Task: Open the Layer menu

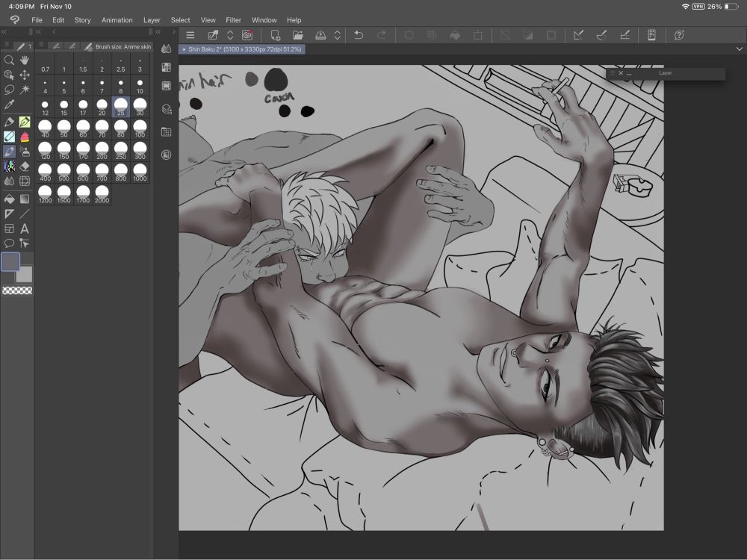Action: pyautogui.click(x=152, y=20)
